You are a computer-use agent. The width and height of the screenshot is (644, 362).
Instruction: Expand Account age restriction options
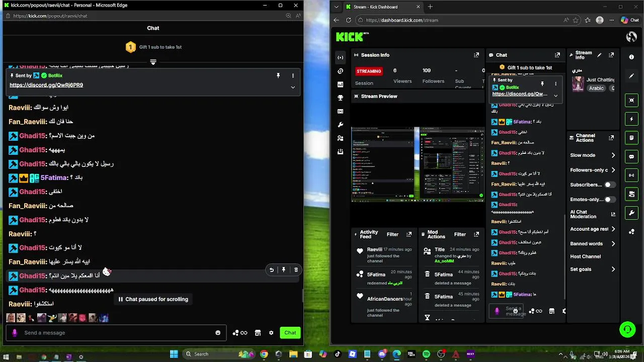613,229
